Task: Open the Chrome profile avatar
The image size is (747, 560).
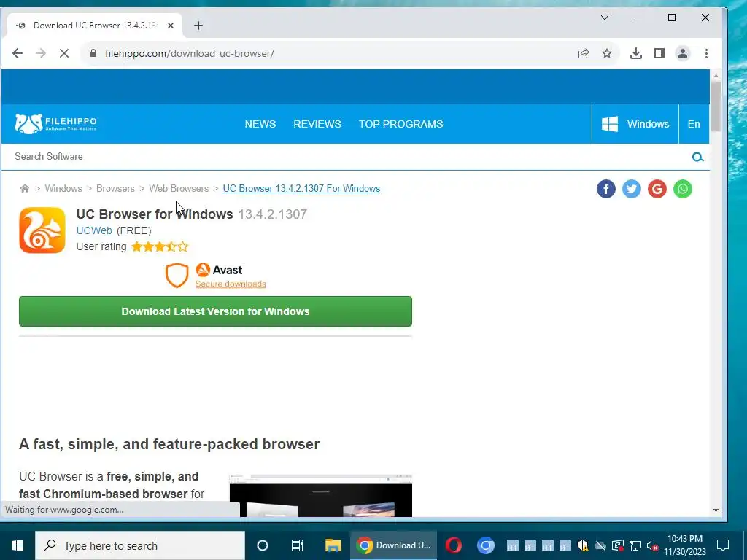Action: pyautogui.click(x=683, y=53)
